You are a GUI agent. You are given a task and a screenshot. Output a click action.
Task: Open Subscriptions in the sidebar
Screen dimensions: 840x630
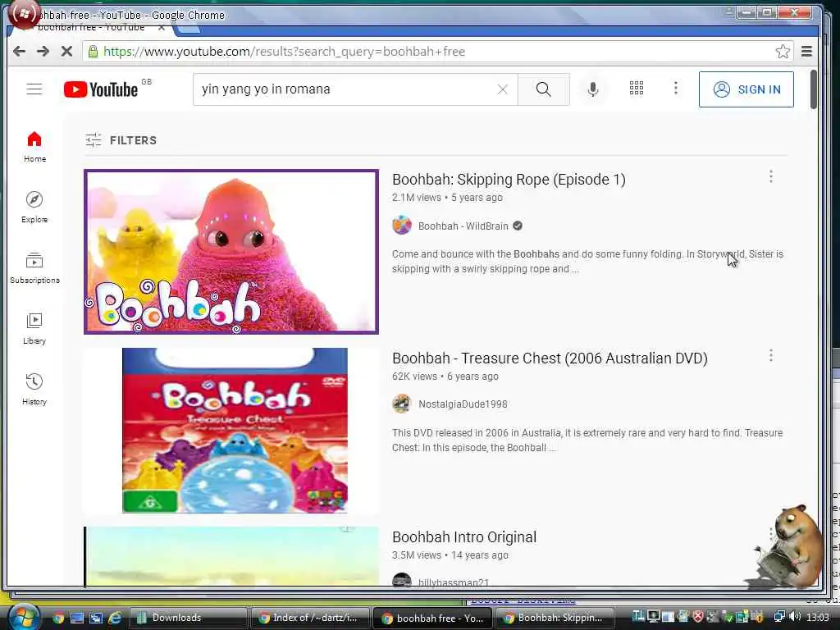[x=34, y=268]
